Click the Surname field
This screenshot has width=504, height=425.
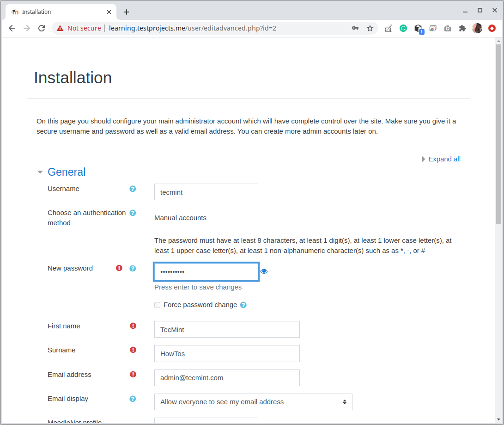(x=227, y=354)
